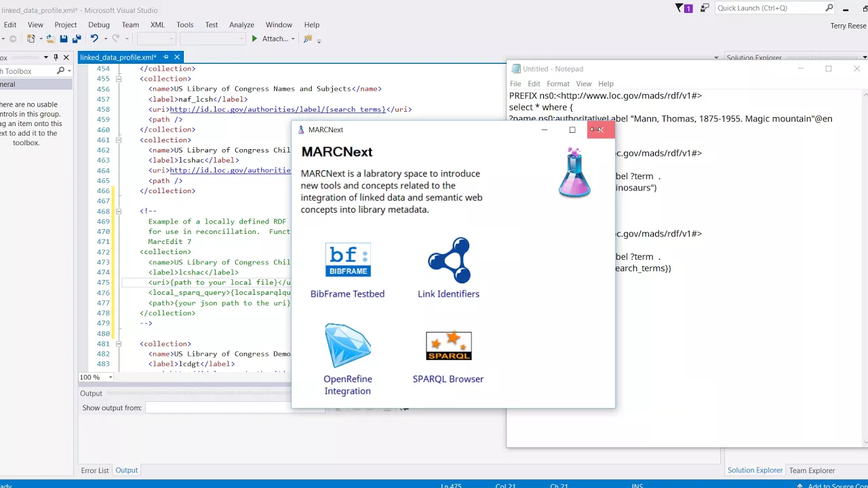Click the MARCNext title bar flask icon
The height and width of the screenshot is (488, 868).
coord(301,129)
